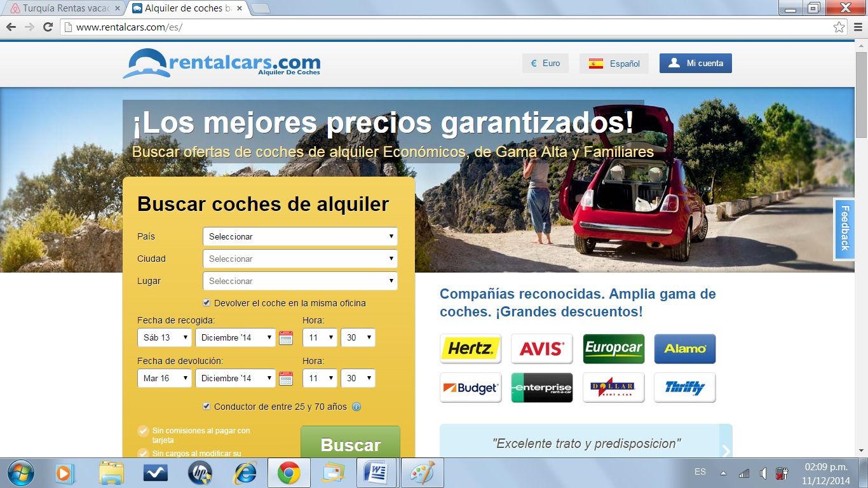Bookmark page with the star icon
Screen dimensions: 868x488
click(839, 27)
